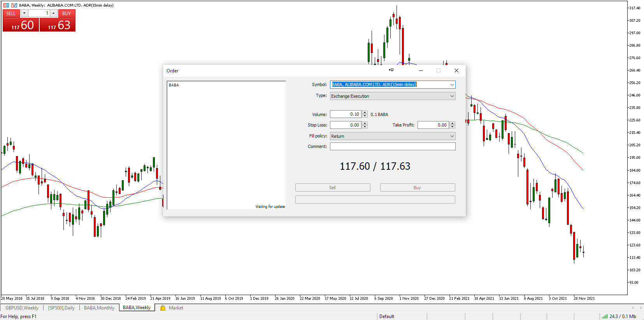Close the Order dialog
This screenshot has width=644, height=320.
point(456,70)
